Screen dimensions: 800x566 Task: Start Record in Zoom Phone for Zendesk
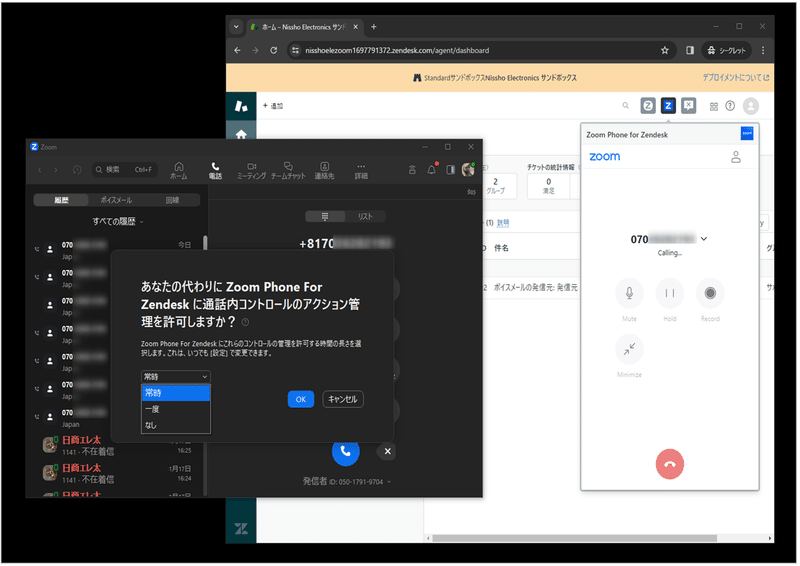coord(711,294)
